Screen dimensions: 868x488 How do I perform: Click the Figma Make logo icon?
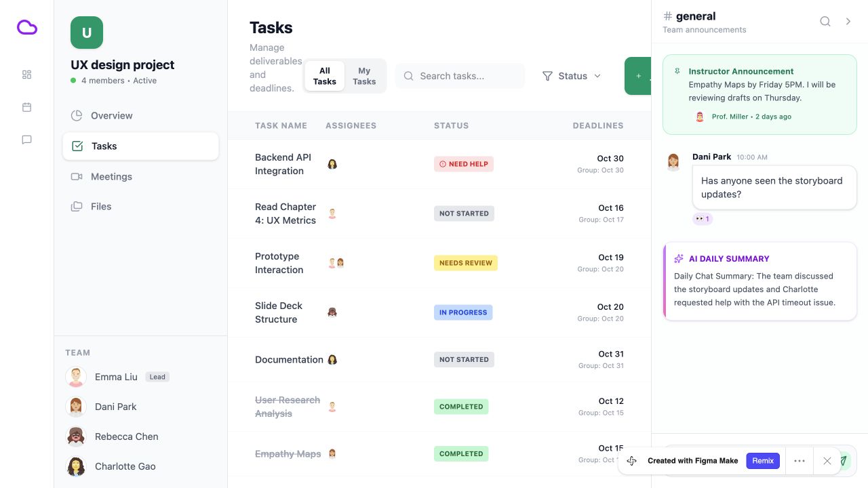(632, 461)
